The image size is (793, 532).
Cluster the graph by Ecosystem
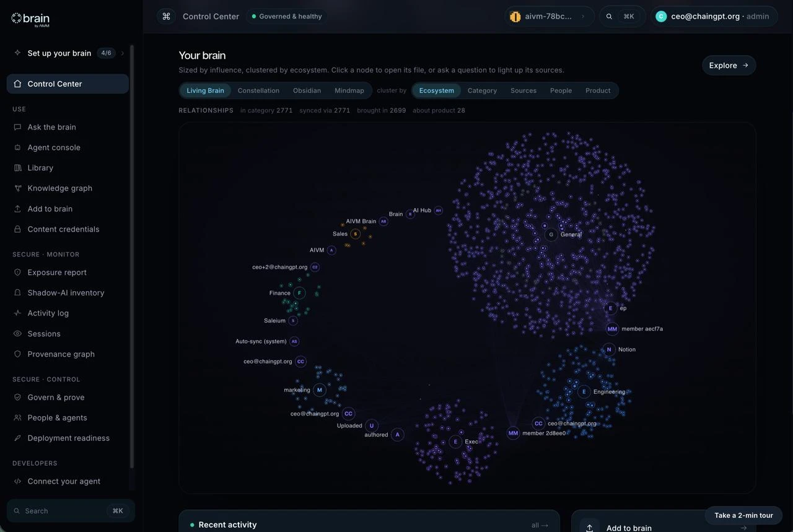click(437, 90)
